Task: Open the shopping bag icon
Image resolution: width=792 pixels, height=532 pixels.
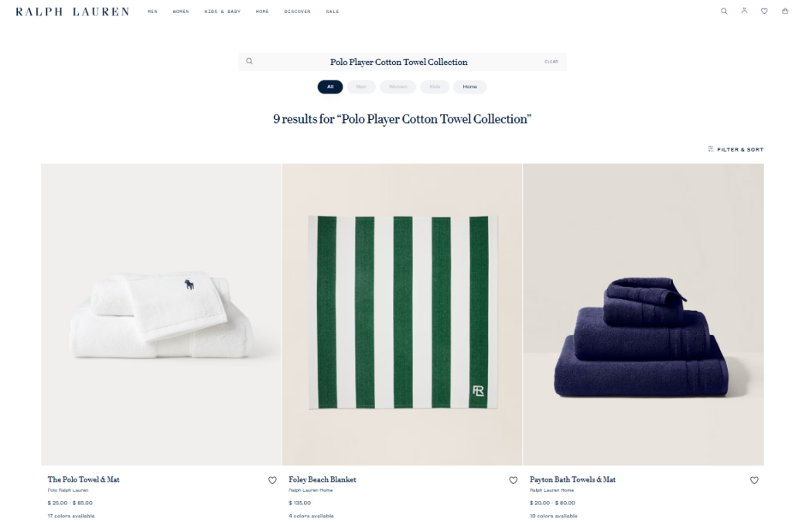Action: (x=785, y=11)
